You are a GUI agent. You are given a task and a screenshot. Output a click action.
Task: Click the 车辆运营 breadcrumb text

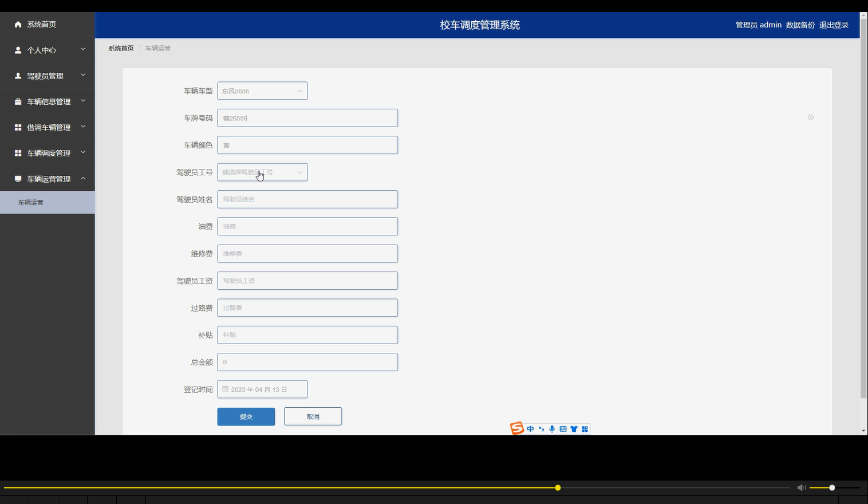pyautogui.click(x=158, y=48)
